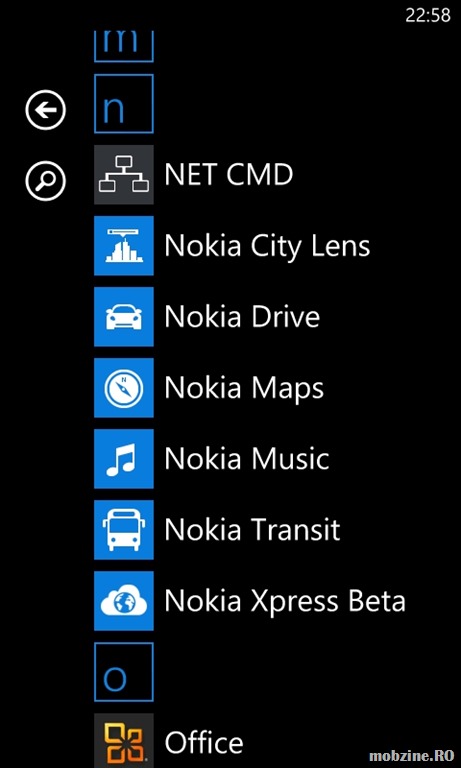Launch Nokia Xpress Beta cloud icon
The image size is (461, 768).
tap(124, 601)
